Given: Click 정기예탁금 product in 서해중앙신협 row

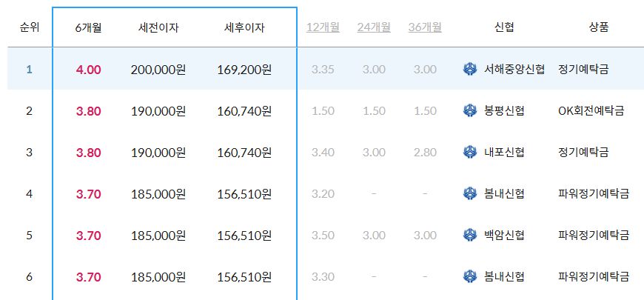Looking at the screenshot, I should [x=583, y=70].
